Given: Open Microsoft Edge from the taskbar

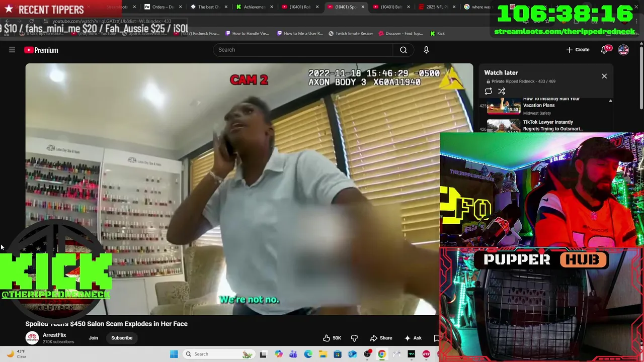Looking at the screenshot, I should [x=308, y=354].
